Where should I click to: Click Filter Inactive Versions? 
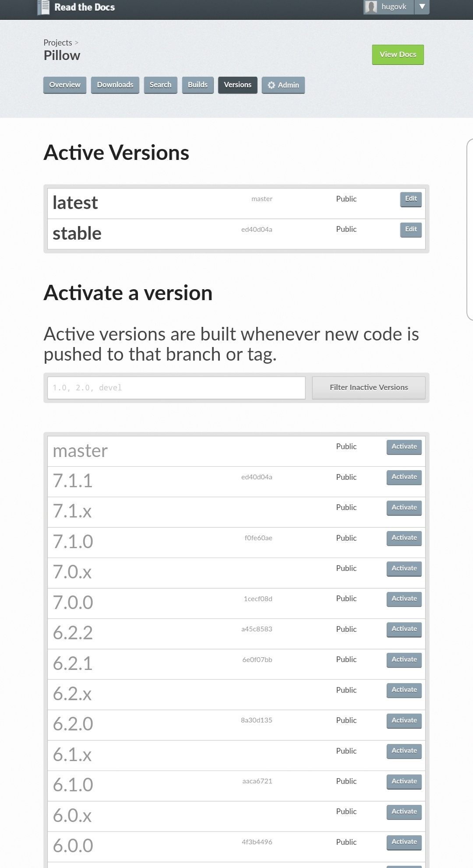tap(368, 387)
